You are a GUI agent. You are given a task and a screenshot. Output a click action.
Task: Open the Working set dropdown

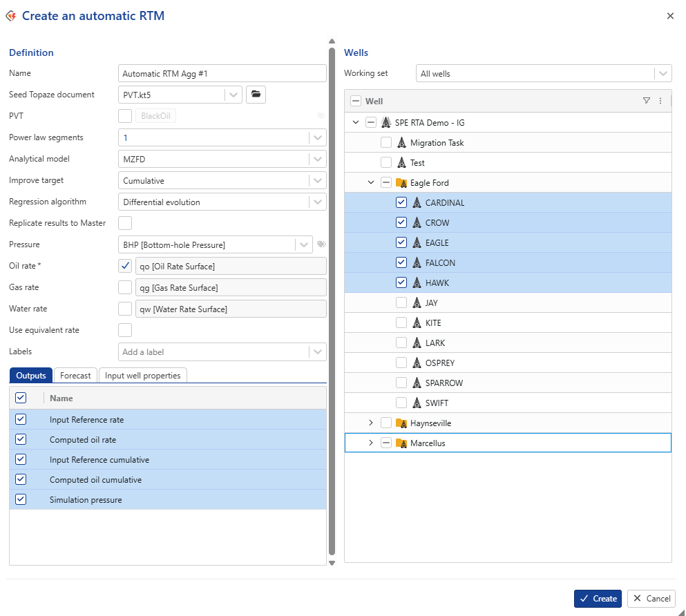tap(663, 74)
